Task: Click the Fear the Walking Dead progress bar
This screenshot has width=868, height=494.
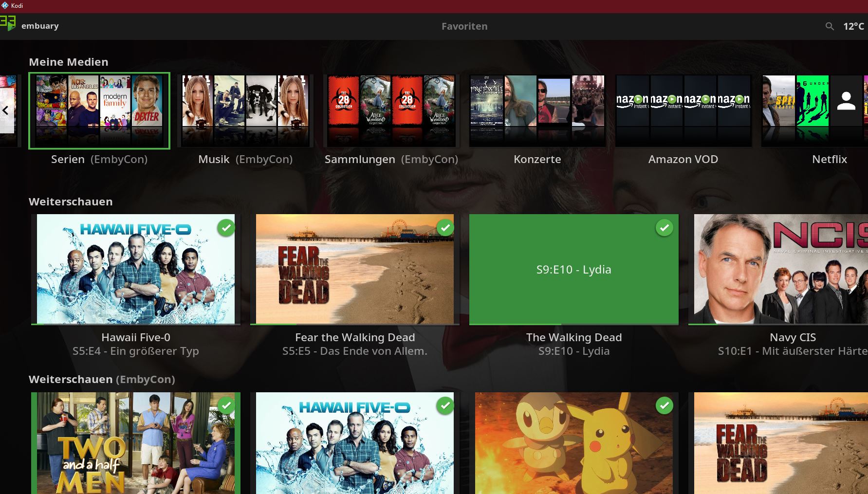Action: (355, 324)
